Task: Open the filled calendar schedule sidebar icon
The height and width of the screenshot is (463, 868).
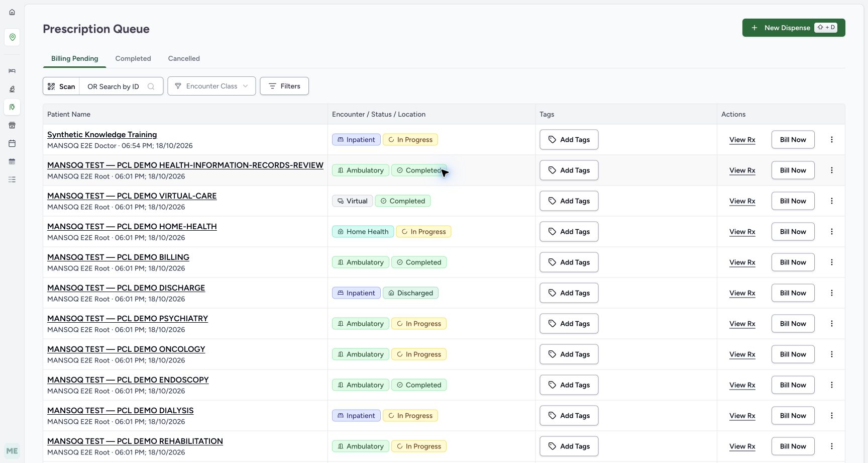Action: tap(12, 161)
